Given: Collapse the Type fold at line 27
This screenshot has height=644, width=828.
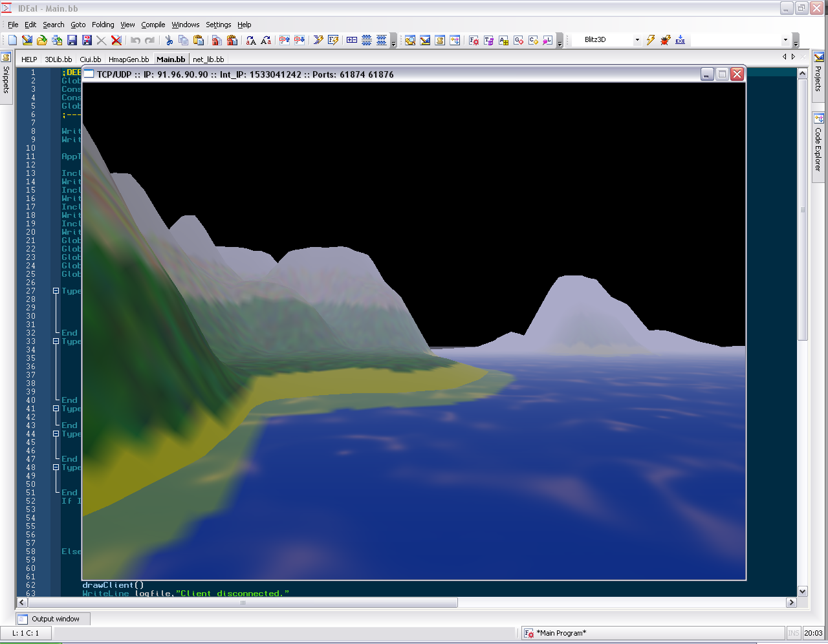Looking at the screenshot, I should pos(56,291).
